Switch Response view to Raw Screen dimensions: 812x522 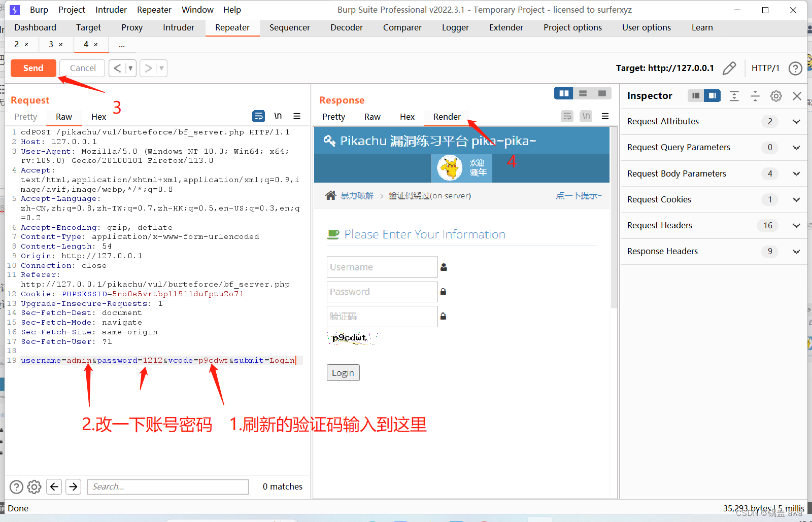tap(373, 117)
